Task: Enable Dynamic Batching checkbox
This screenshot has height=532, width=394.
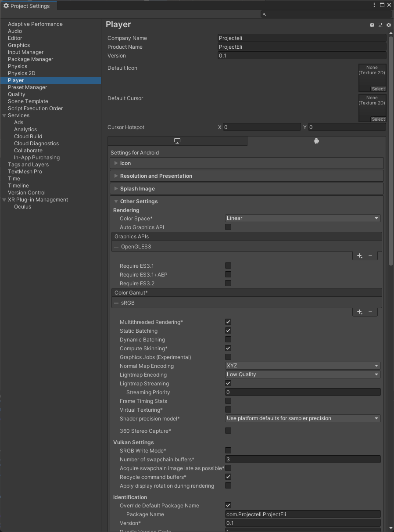Action: click(x=228, y=339)
